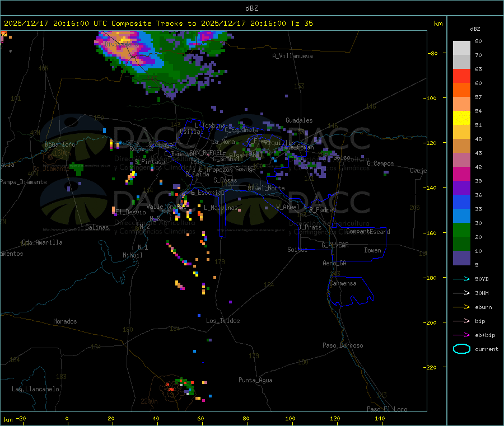Click the Salinas map label
The width and height of the screenshot is (504, 426).
point(97,227)
